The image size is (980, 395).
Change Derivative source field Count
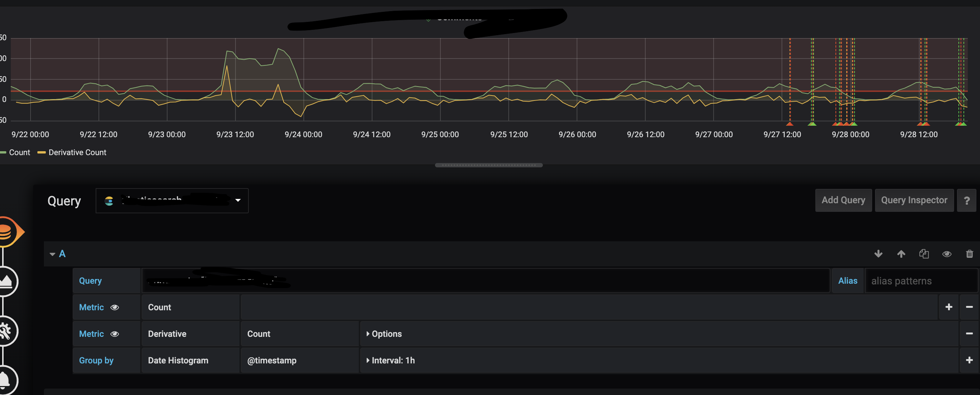(300, 334)
